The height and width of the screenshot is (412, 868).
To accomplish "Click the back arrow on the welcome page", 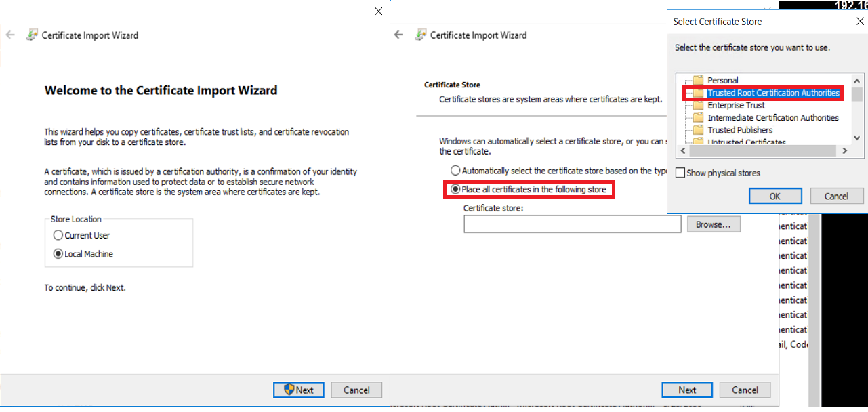I will [10, 35].
